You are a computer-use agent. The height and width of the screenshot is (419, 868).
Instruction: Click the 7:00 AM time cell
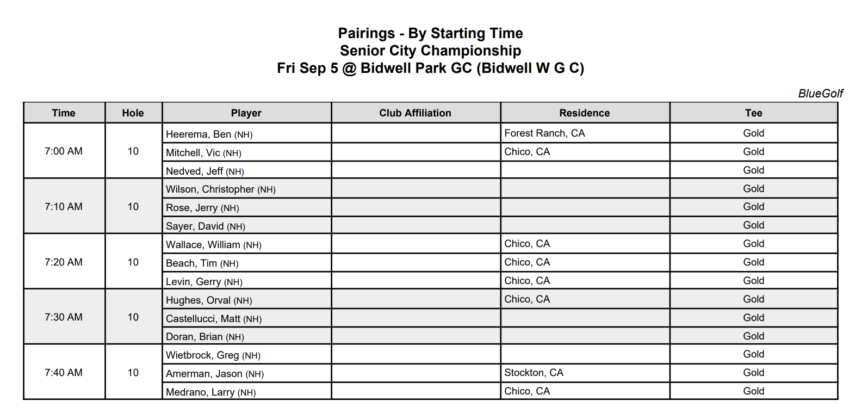[64, 151]
